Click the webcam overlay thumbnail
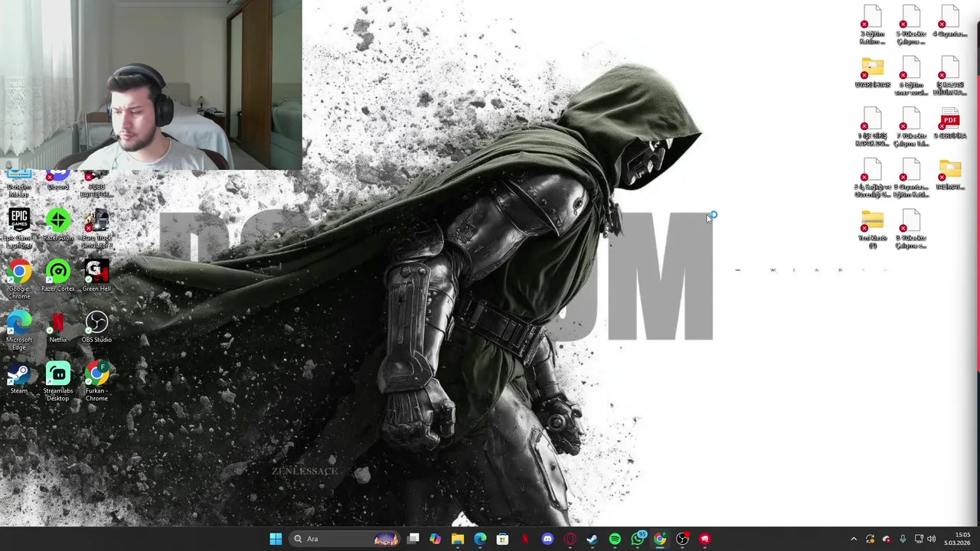The image size is (980, 551). [151, 84]
